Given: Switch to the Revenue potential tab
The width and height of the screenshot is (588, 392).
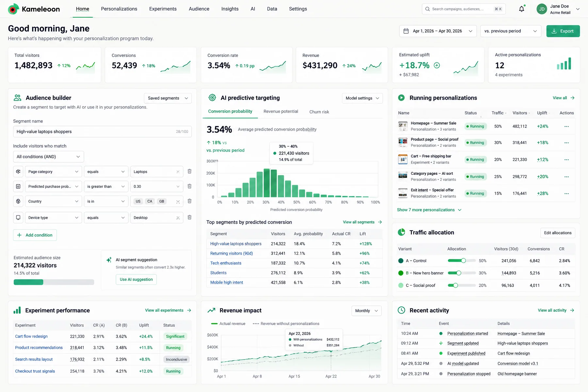Looking at the screenshot, I should (281, 111).
